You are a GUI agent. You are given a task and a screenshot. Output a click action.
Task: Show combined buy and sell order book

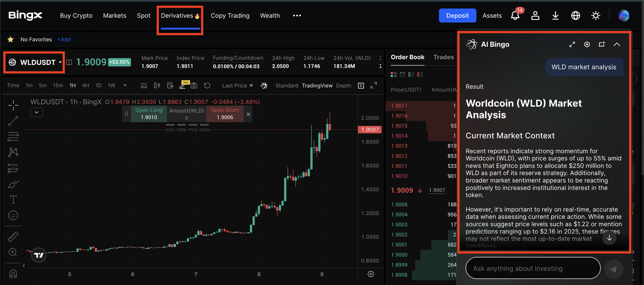point(394,74)
